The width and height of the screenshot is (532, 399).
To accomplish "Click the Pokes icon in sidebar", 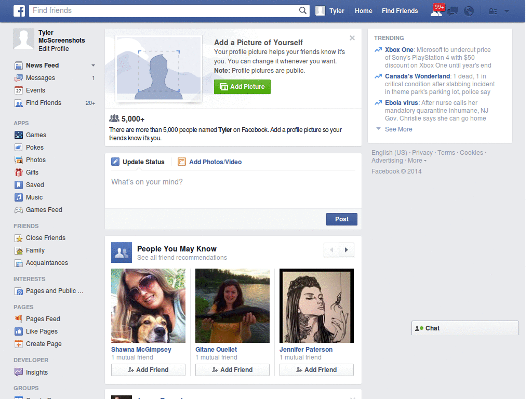I will 19,148.
